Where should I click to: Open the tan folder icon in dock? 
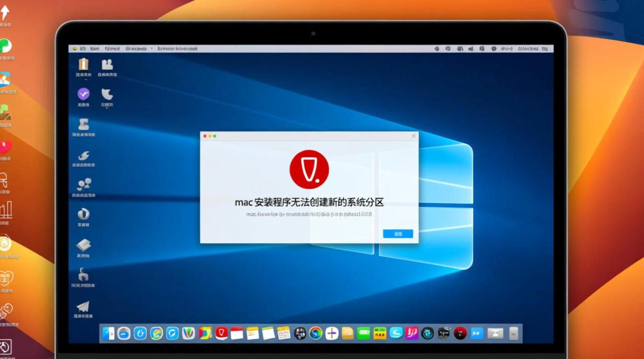(x=348, y=334)
